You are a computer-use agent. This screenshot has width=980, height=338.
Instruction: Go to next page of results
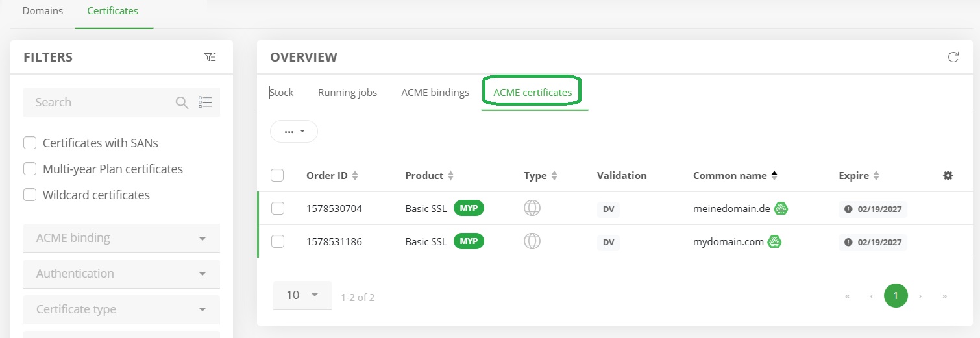click(920, 296)
